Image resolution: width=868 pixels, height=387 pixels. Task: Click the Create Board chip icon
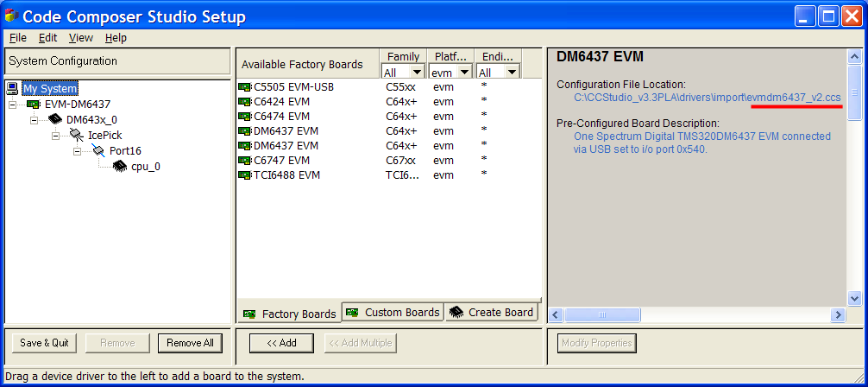click(456, 312)
